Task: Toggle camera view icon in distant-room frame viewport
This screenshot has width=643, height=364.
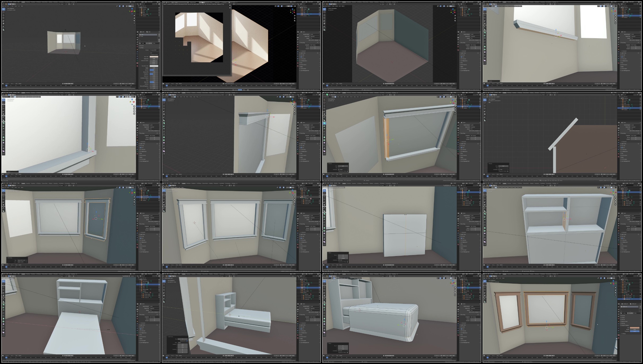Action: click(134, 21)
